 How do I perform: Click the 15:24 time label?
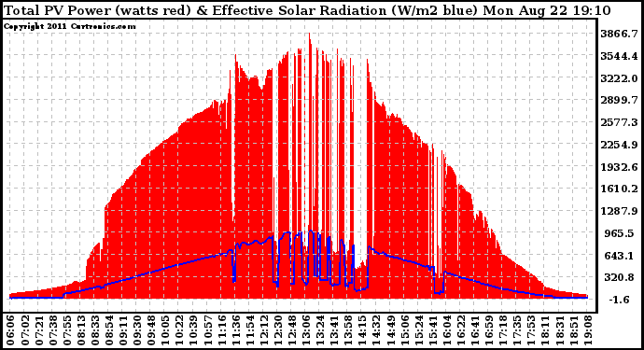[x=418, y=330]
